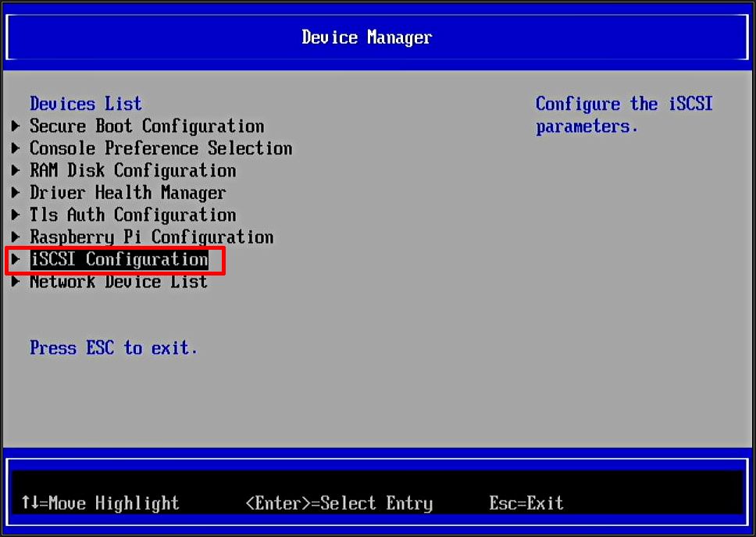Choose Driver Health Manager entry
This screenshot has width=756, height=537.
pyautogui.click(x=128, y=193)
